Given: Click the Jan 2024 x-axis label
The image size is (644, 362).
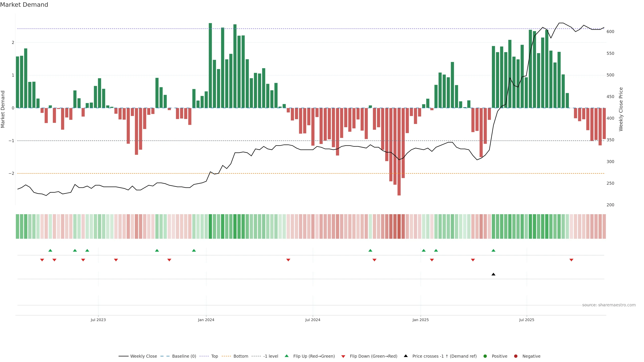Looking at the screenshot, I should tap(206, 320).
